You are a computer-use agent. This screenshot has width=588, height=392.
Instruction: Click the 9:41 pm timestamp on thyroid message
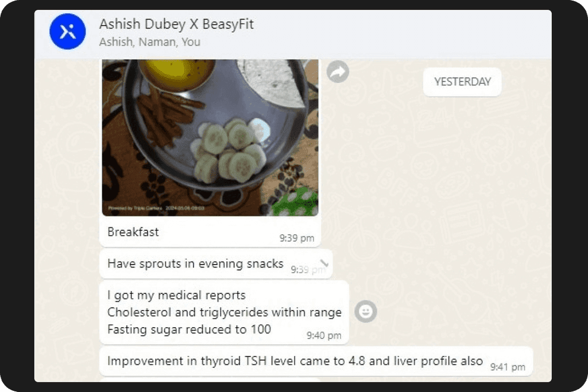coord(508,367)
